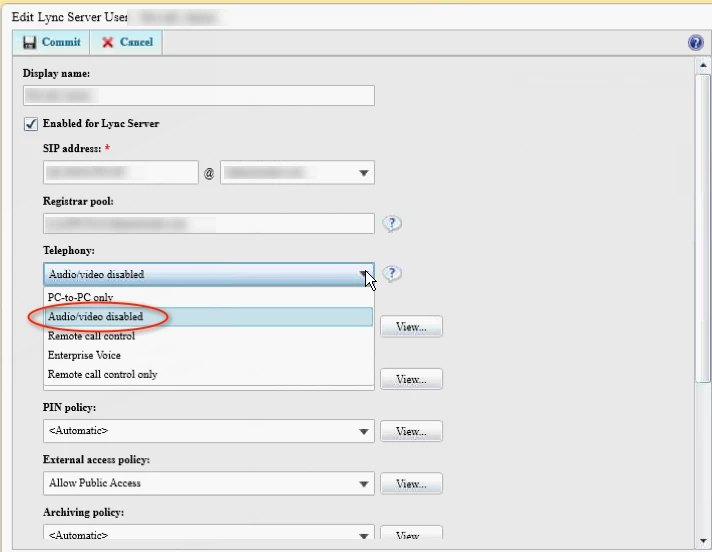Select Remote call control only option
The image size is (712, 552).
209,375
